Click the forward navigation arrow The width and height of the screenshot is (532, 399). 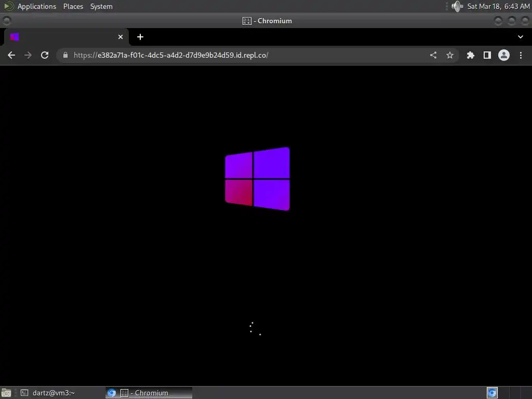coord(28,55)
